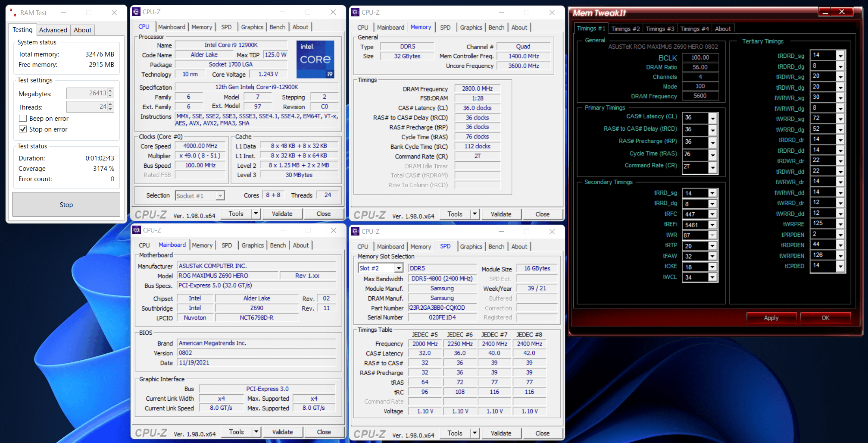Switch to SPD tab in the Mainboard CPU-Z window
Viewport: 868px width, 443px height.
227,245
